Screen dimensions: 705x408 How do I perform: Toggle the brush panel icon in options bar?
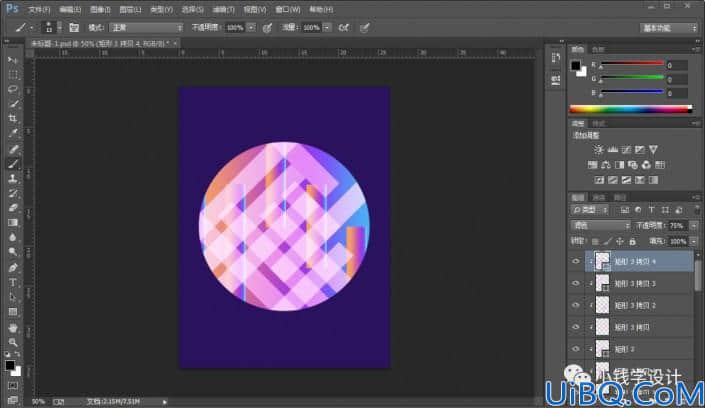(74, 28)
